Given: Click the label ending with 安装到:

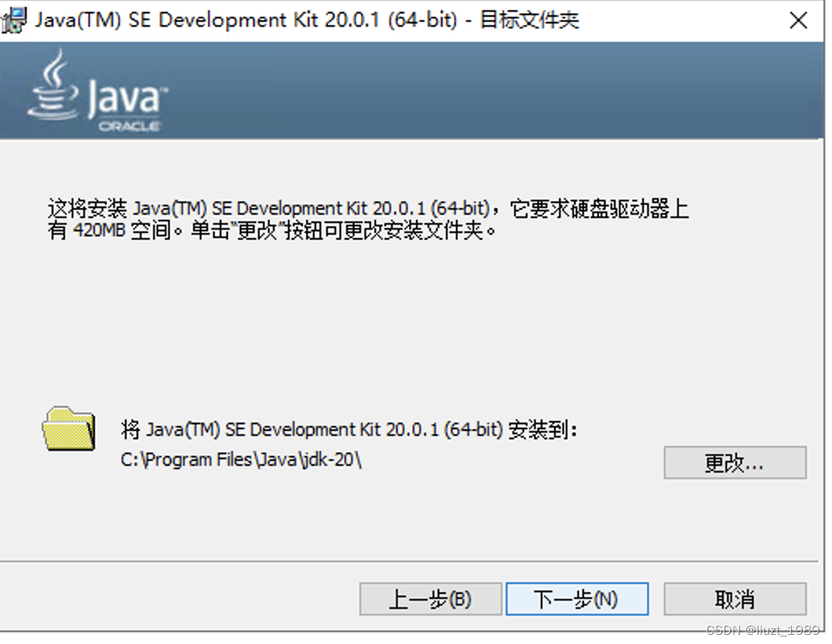Looking at the screenshot, I should (349, 429).
